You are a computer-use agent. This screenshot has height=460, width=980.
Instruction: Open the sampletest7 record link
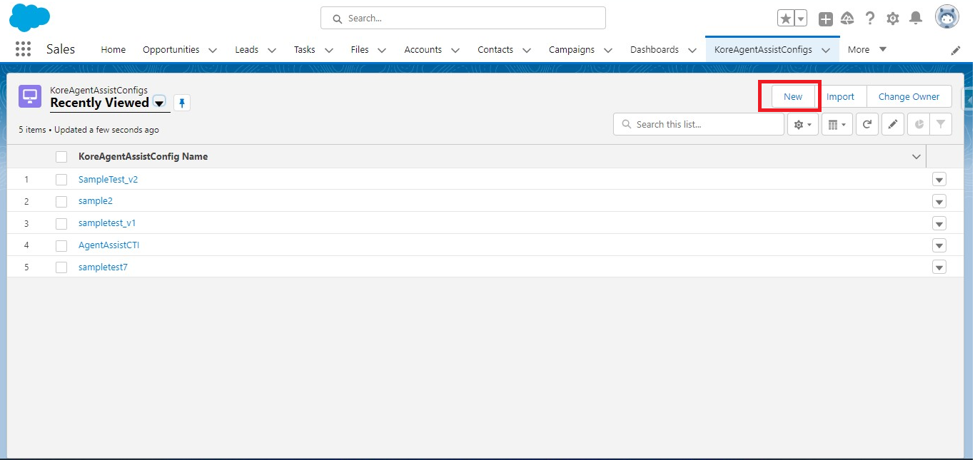point(103,267)
